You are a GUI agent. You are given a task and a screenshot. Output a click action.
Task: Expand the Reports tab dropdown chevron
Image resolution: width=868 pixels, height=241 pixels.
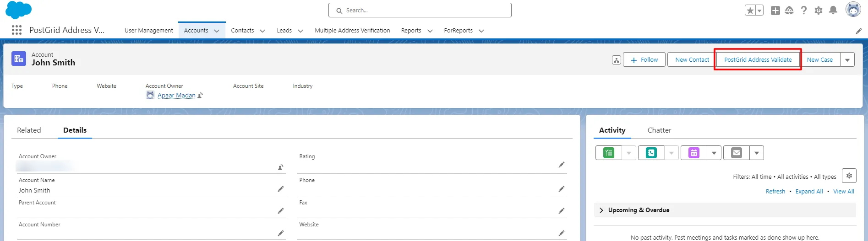point(430,31)
